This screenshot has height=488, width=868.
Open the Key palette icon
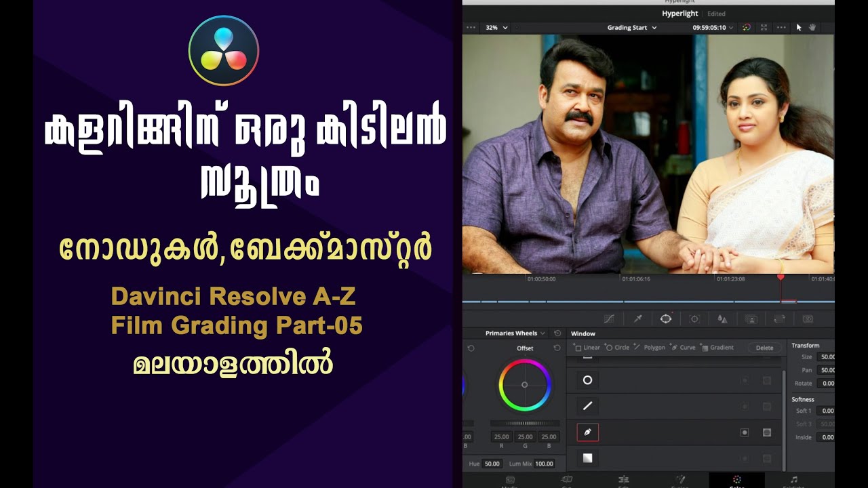tap(751, 319)
